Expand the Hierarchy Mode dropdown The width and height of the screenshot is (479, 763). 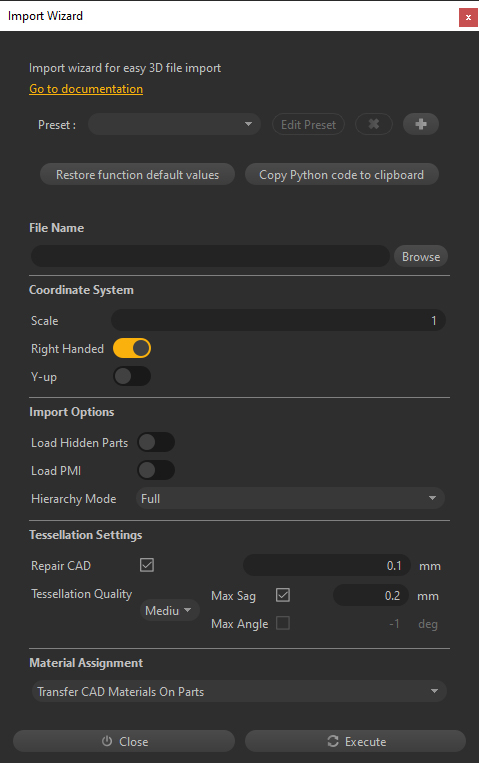coord(290,498)
